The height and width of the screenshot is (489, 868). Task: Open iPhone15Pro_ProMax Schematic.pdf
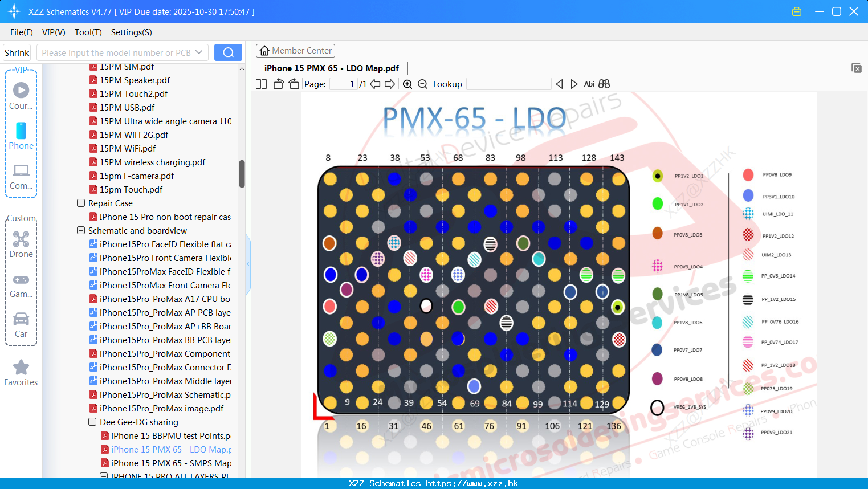pos(165,395)
